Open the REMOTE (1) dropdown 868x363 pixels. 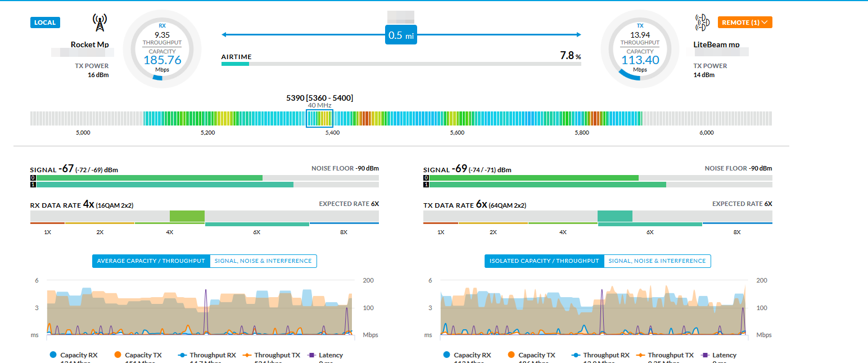(x=745, y=23)
